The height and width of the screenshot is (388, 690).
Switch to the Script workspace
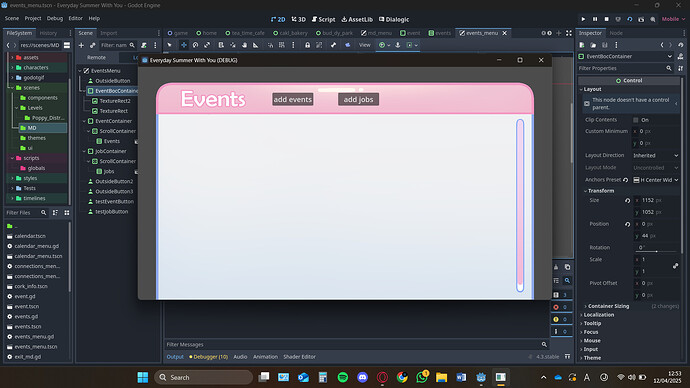tap(323, 19)
